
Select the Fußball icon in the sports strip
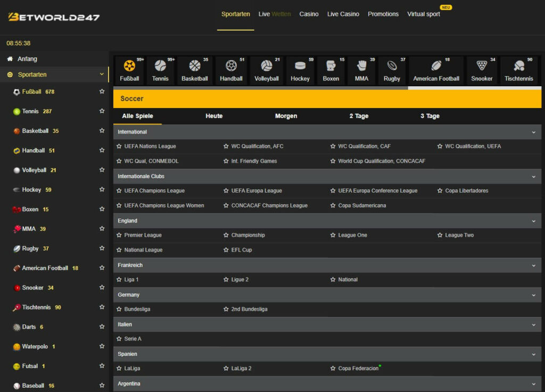tap(129, 65)
